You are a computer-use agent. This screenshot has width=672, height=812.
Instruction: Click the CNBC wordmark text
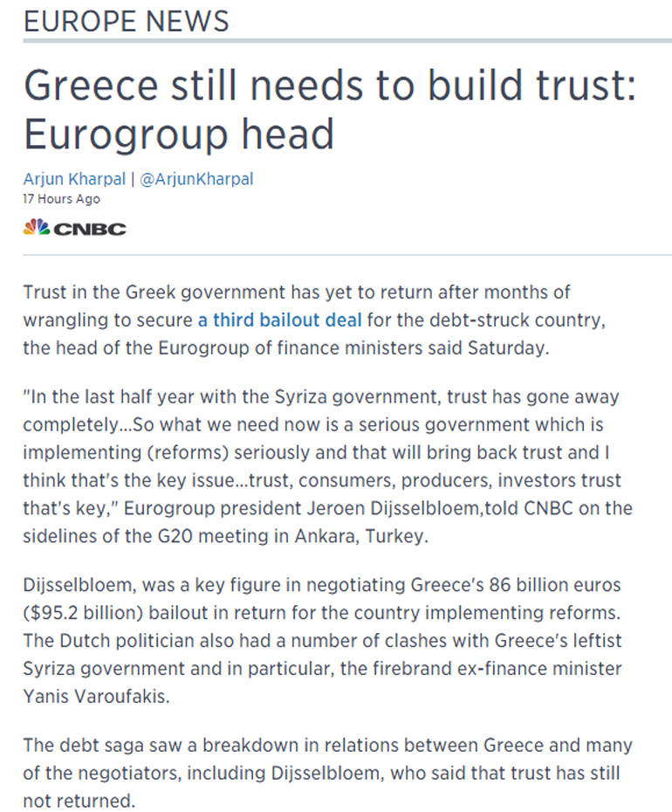tap(90, 229)
